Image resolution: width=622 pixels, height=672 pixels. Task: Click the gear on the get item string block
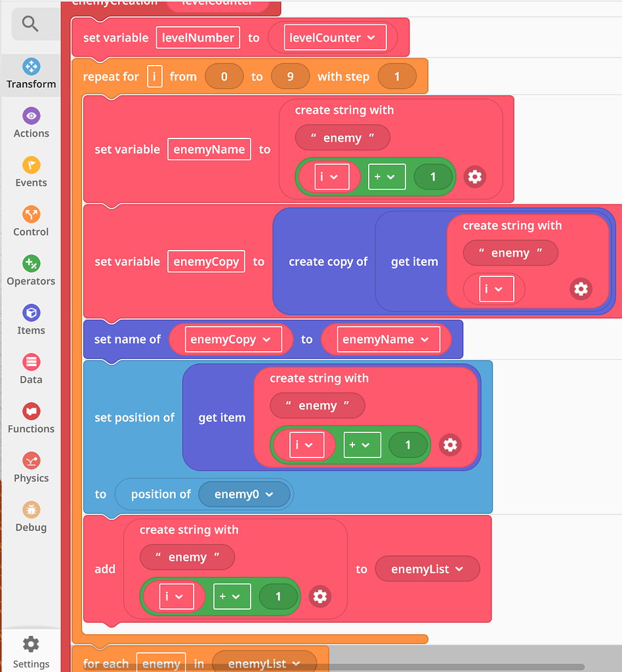tap(581, 289)
